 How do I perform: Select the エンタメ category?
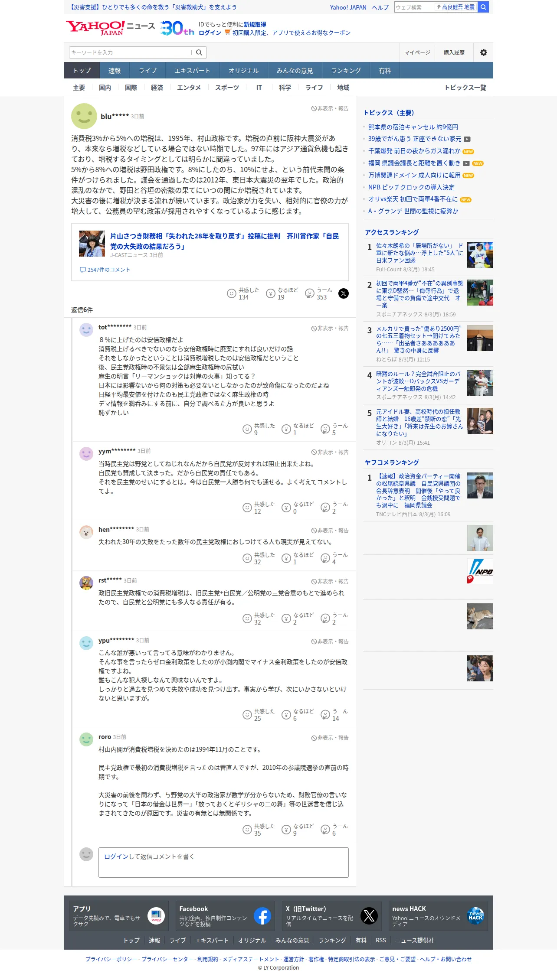tap(189, 88)
